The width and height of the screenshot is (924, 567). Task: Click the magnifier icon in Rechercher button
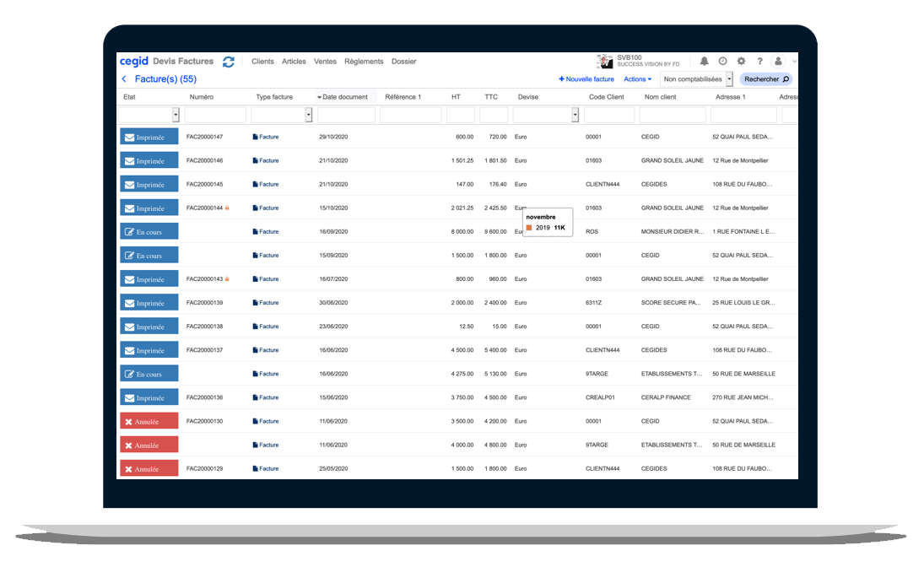(784, 78)
